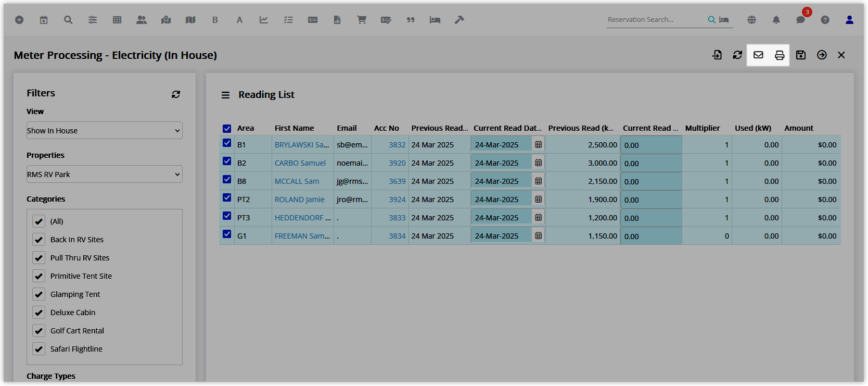Uncheck Pull Thru RV Sites category
Screen dimensions: 868x386
[x=39, y=258]
